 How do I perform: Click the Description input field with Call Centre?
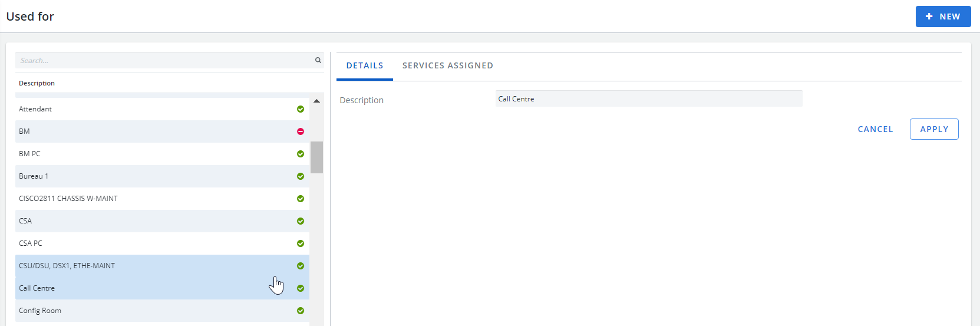[649, 98]
